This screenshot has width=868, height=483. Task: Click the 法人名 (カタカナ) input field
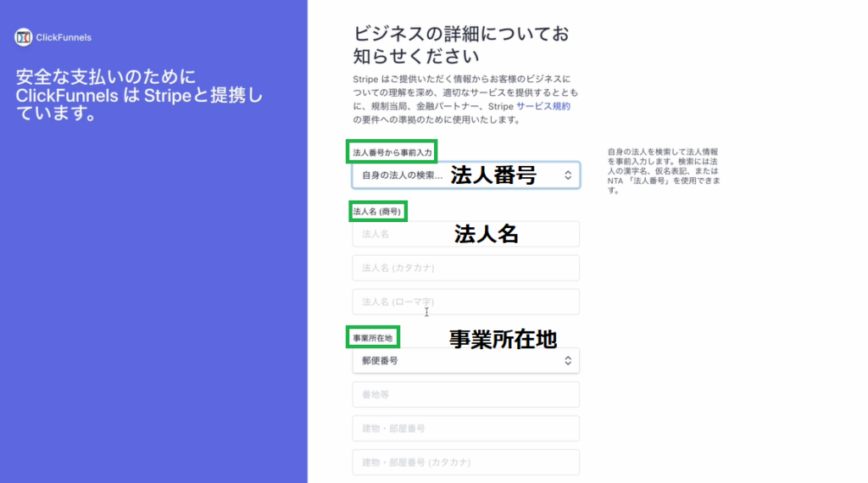(466, 268)
